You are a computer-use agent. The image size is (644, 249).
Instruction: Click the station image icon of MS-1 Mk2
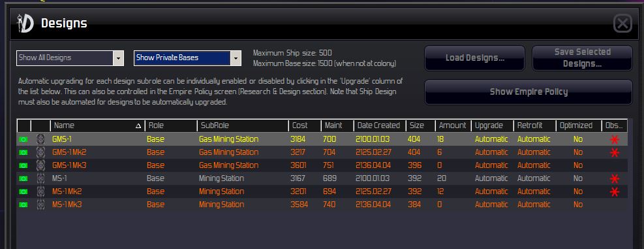40,191
